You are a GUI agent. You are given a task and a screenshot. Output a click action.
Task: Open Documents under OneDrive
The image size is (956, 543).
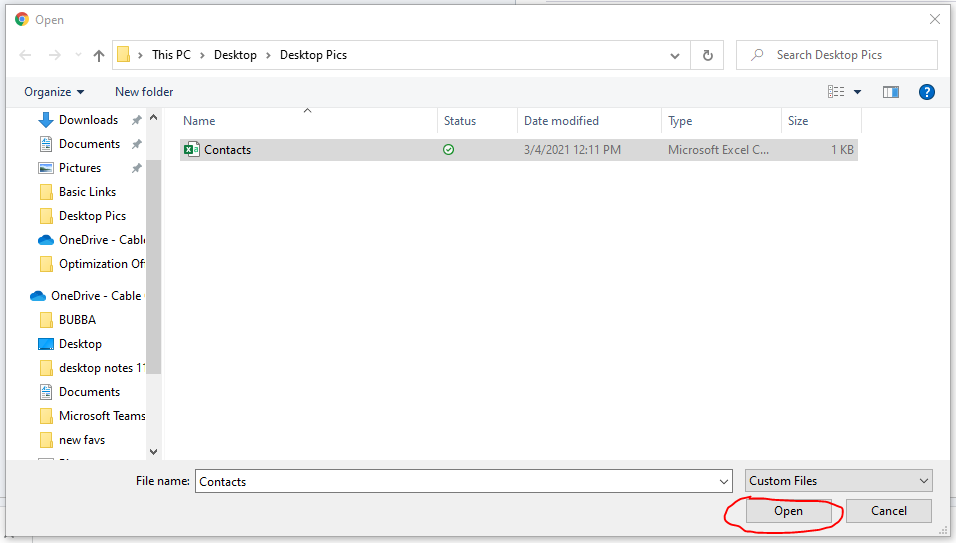[89, 392]
